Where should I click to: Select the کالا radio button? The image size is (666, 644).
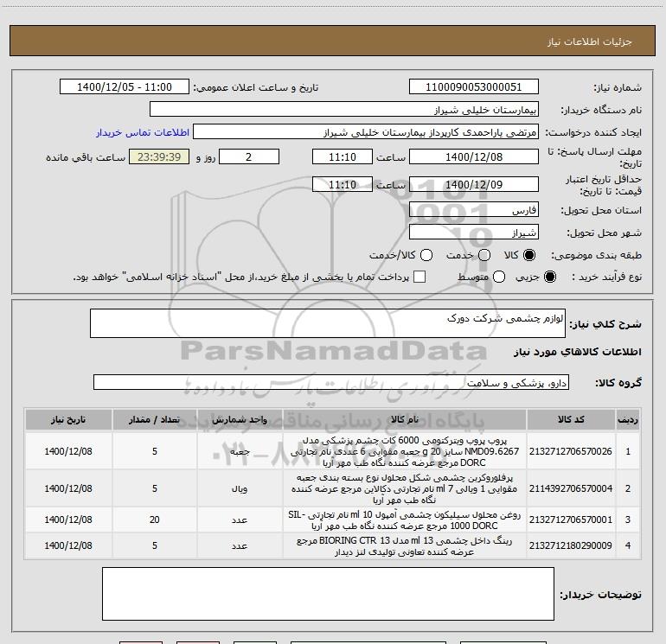pos(529,255)
